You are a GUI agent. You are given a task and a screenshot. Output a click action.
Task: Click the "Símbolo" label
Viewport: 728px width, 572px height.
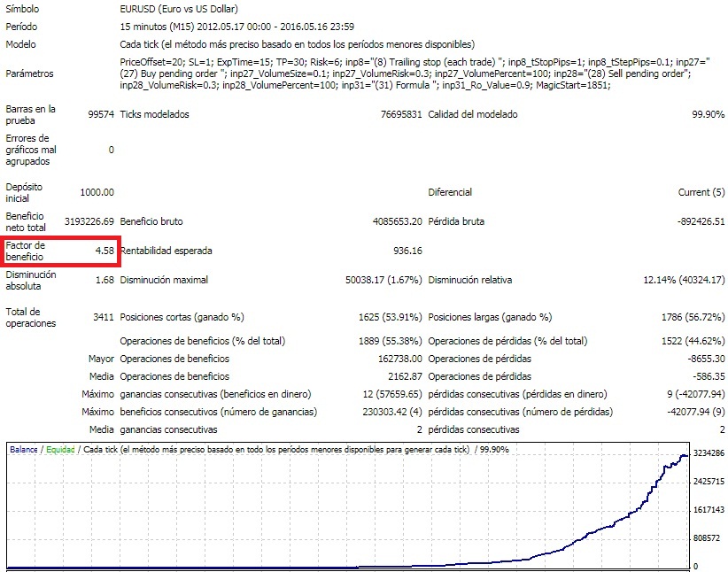[22, 9]
